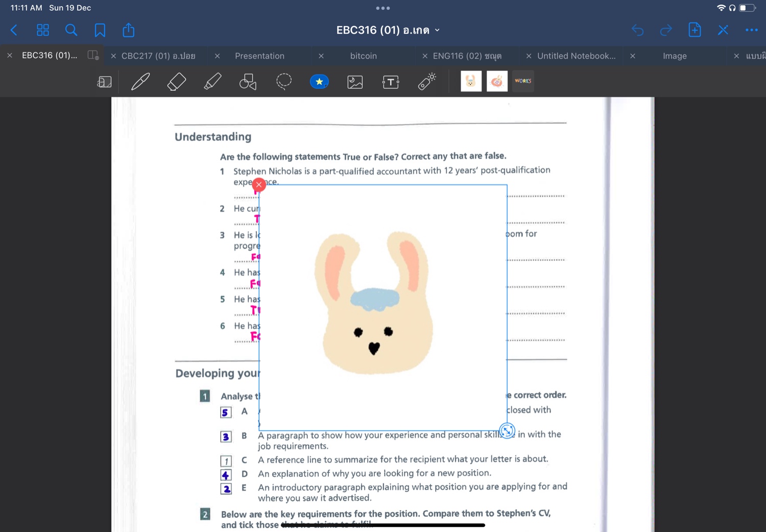Select the Text box tool
The height and width of the screenshot is (532, 766).
click(391, 82)
